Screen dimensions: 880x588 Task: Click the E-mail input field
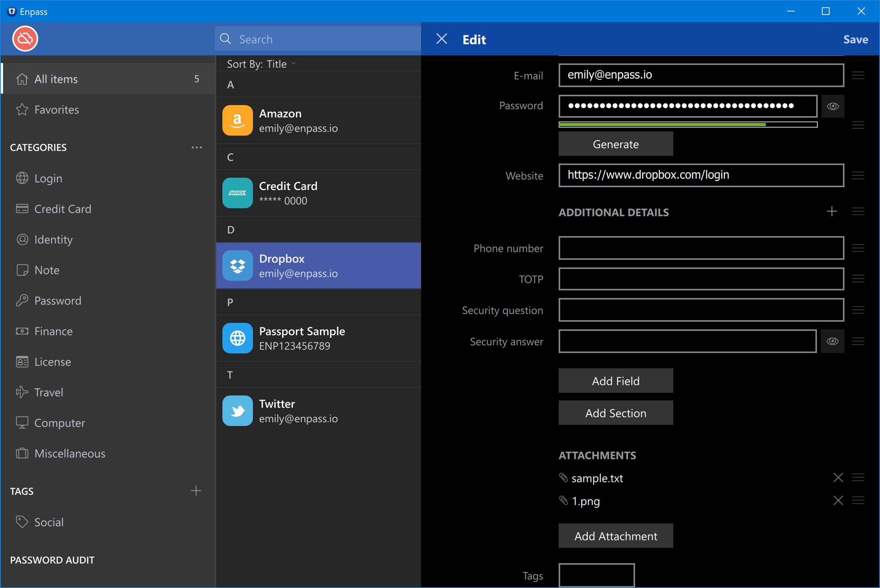coord(701,75)
